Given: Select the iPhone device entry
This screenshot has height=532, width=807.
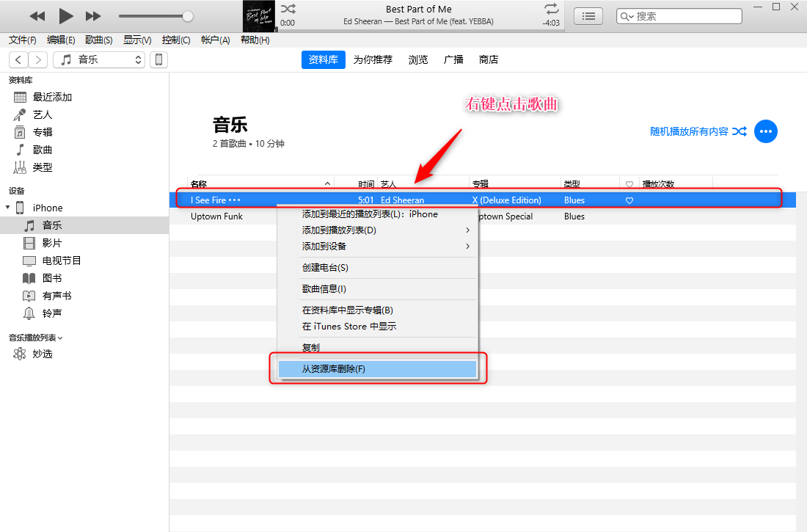Looking at the screenshot, I should pyautogui.click(x=48, y=208).
